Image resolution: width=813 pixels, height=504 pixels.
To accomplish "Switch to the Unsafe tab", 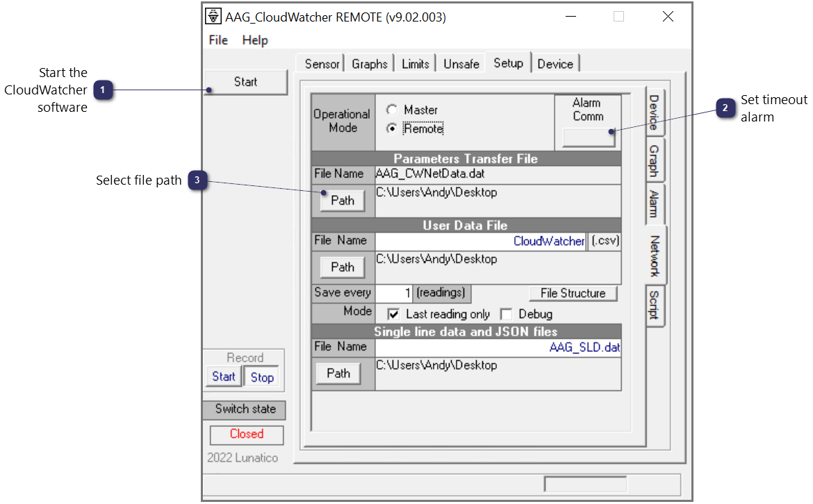I will [461, 64].
